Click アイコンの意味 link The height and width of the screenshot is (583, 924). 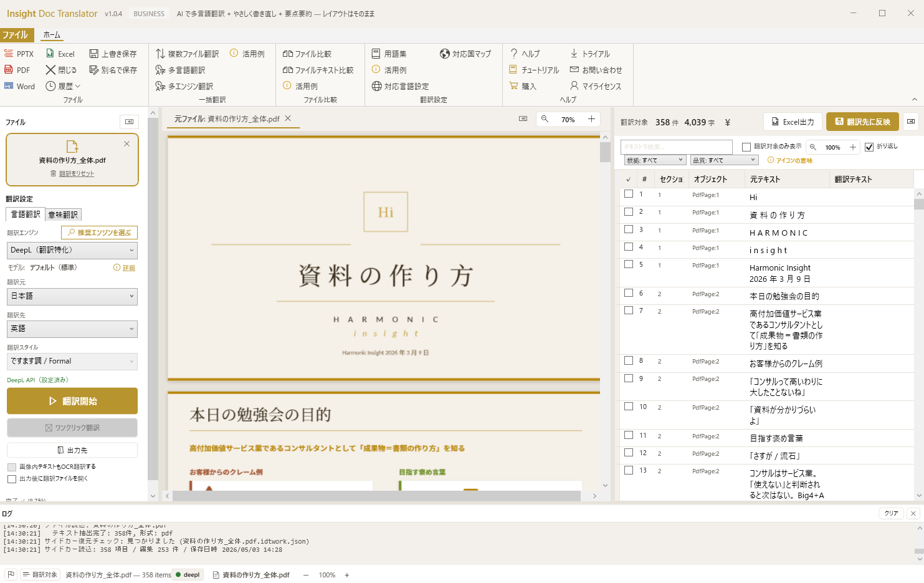pos(790,160)
